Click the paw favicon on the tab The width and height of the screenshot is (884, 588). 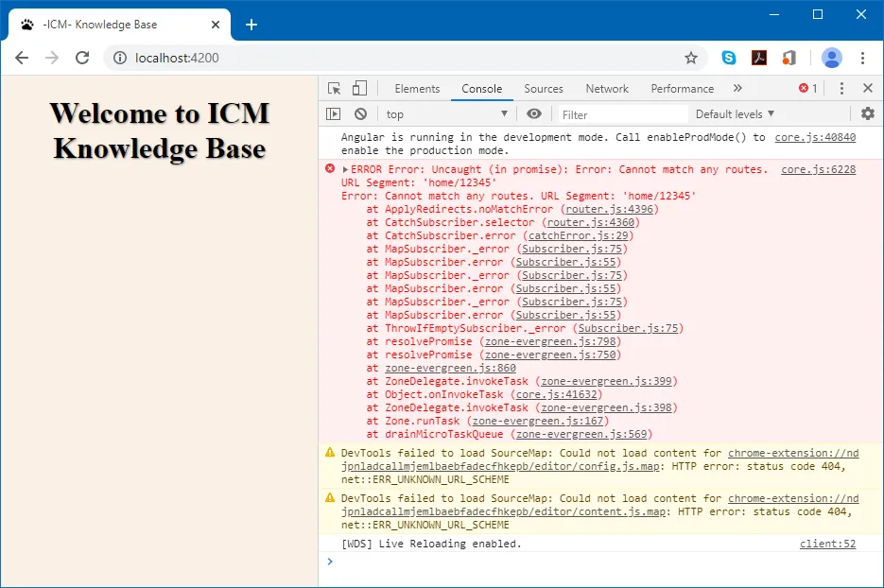coord(27,25)
